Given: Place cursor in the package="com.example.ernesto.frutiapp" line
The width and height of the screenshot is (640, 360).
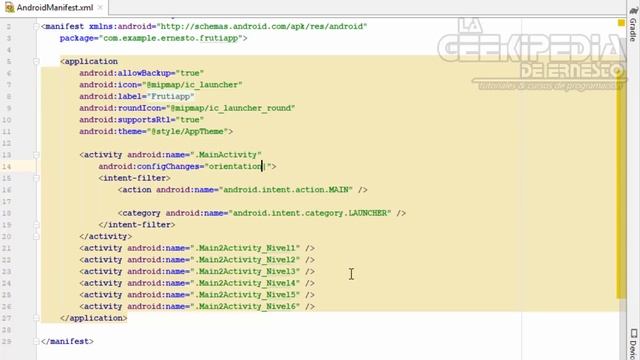Looking at the screenshot, I should tap(153, 38).
